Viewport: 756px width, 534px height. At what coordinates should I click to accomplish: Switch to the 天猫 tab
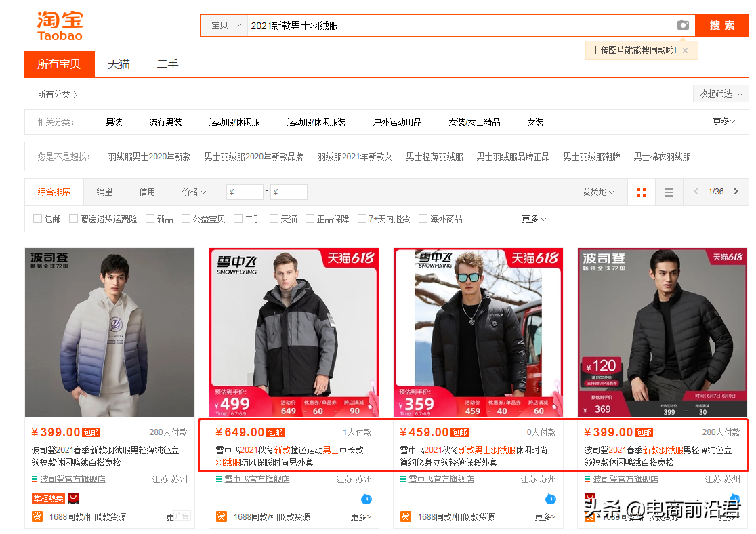pyautogui.click(x=119, y=64)
